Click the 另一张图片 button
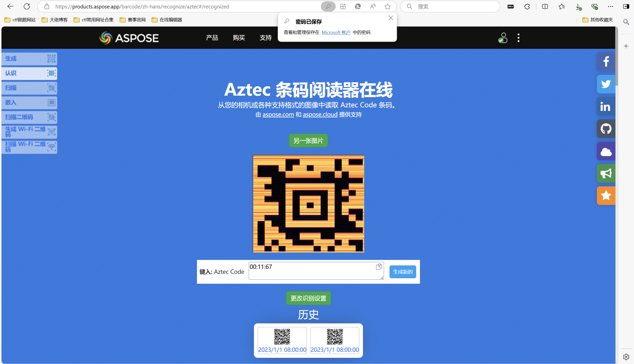The width and height of the screenshot is (634, 364). click(308, 140)
